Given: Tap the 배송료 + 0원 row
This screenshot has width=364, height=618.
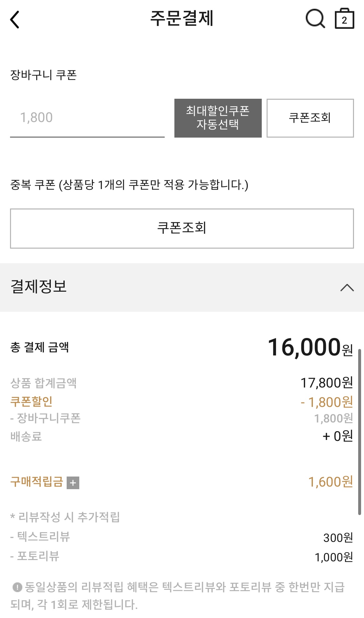Looking at the screenshot, I should pyautogui.click(x=182, y=436).
